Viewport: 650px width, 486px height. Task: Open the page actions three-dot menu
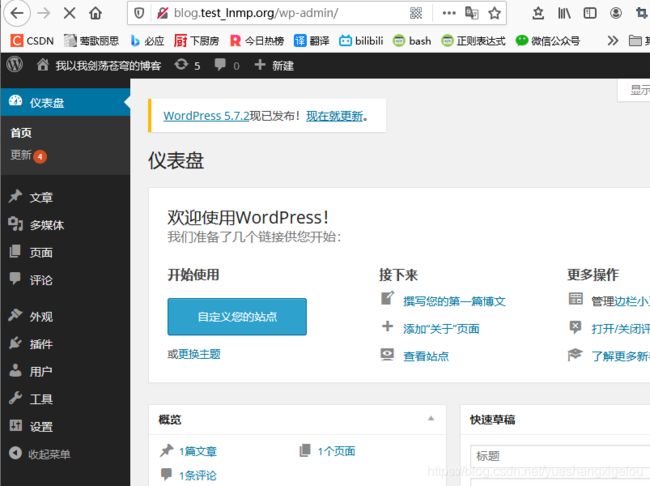(x=449, y=13)
